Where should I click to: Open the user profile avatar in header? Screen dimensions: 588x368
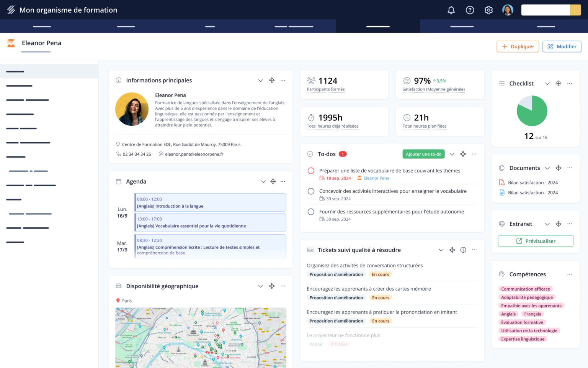point(508,10)
